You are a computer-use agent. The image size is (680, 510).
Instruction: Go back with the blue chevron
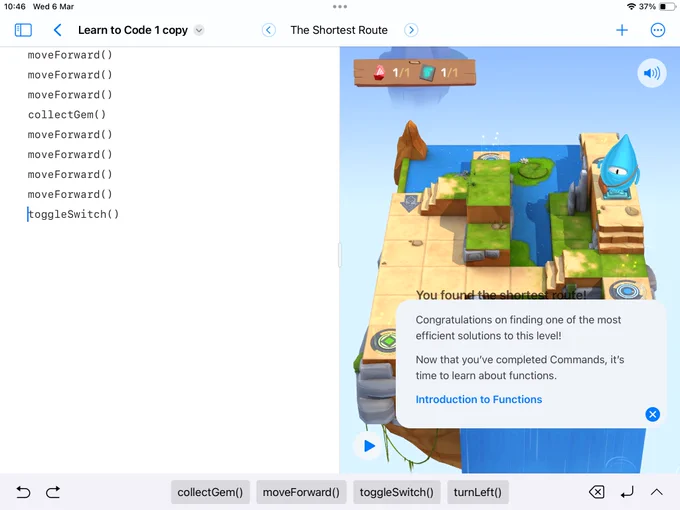pos(57,30)
